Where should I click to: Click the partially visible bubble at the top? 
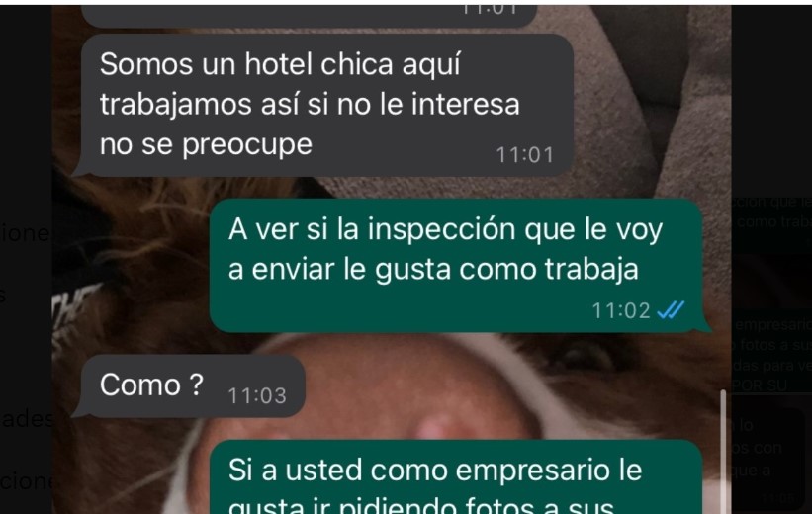(310, 16)
